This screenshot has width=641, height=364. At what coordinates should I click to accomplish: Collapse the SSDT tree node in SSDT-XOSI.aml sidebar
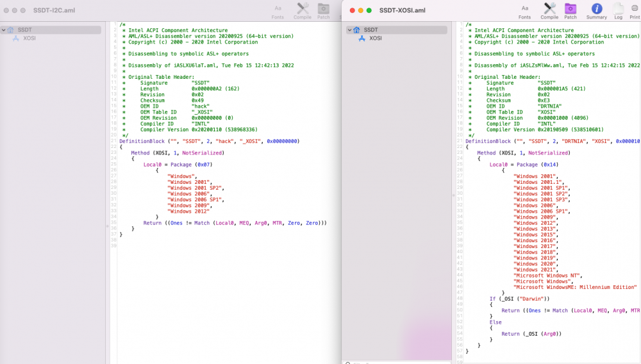pyautogui.click(x=349, y=30)
